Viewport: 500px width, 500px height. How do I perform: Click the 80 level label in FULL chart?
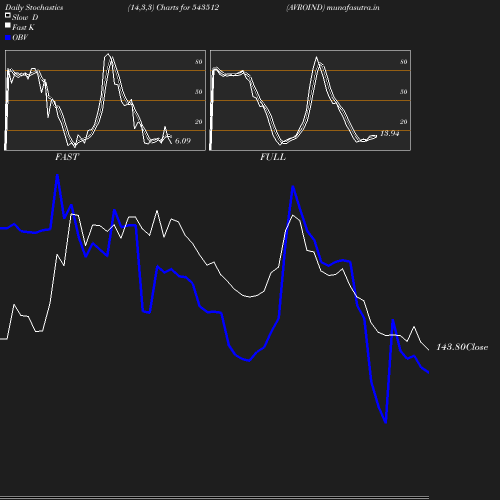pos(404,62)
